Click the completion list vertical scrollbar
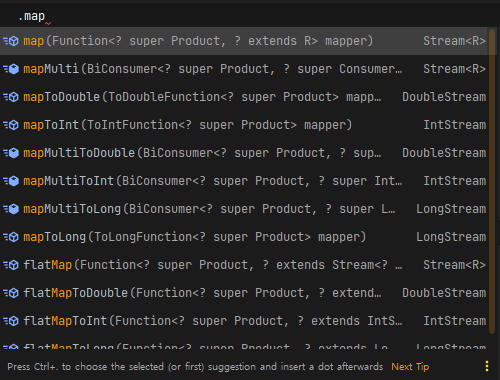 coord(492,181)
